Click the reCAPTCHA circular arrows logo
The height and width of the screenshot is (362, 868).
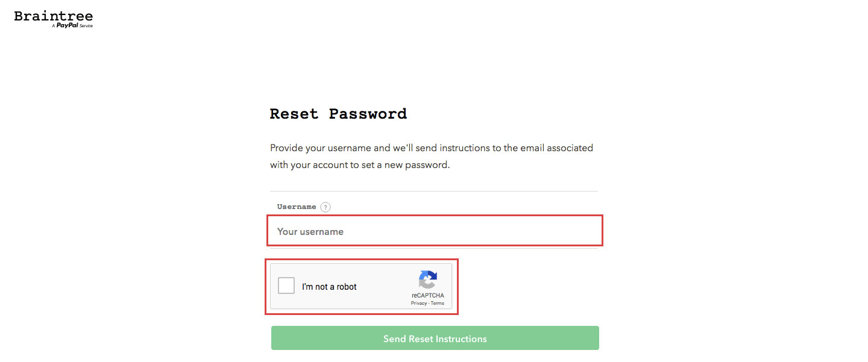[428, 280]
